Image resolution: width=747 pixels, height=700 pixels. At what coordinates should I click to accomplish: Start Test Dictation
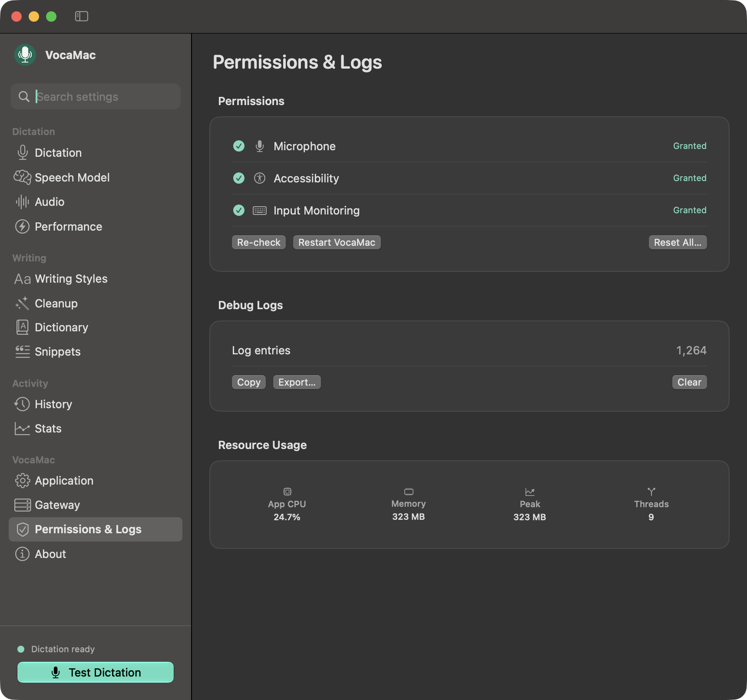[96, 672]
